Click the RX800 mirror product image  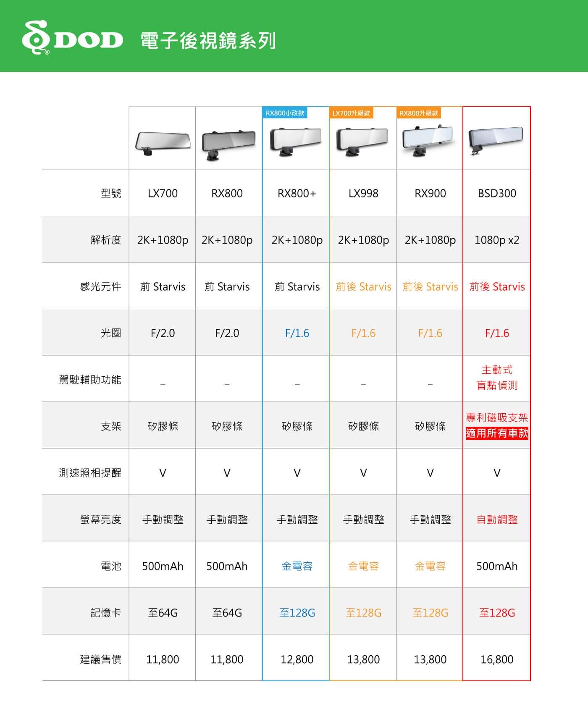click(x=228, y=145)
